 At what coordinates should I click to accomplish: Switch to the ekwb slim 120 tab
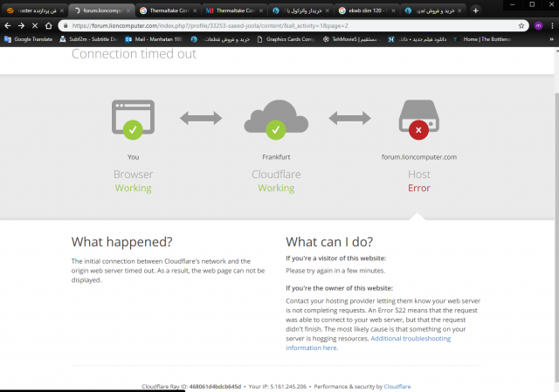coord(365,10)
